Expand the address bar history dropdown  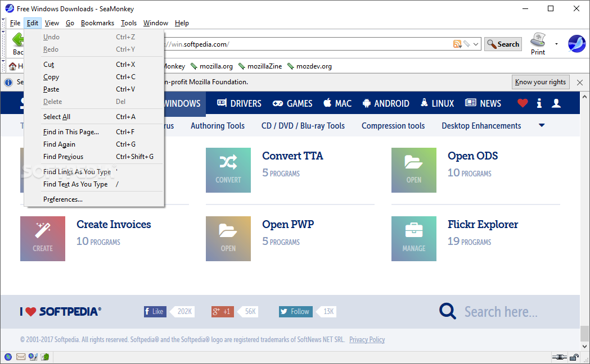tap(476, 44)
